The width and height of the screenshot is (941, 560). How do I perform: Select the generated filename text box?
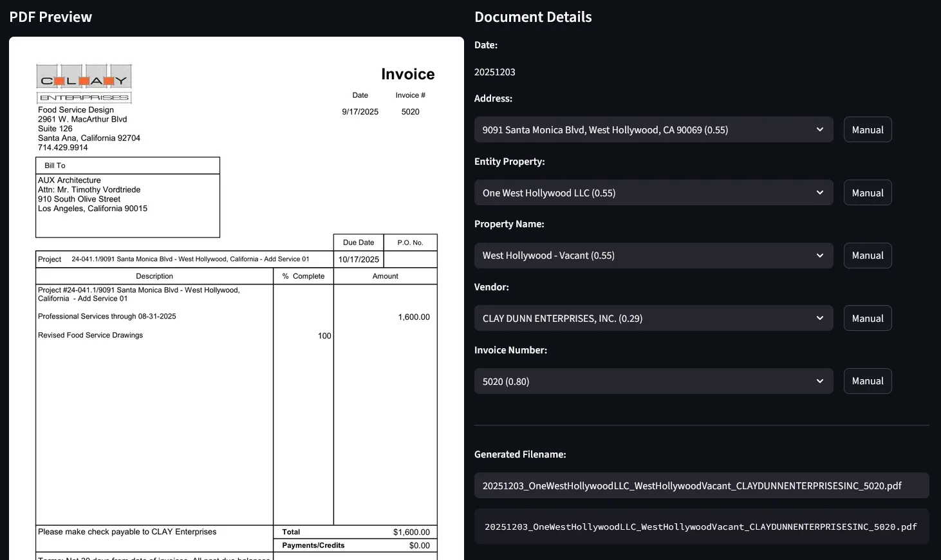pyautogui.click(x=701, y=485)
